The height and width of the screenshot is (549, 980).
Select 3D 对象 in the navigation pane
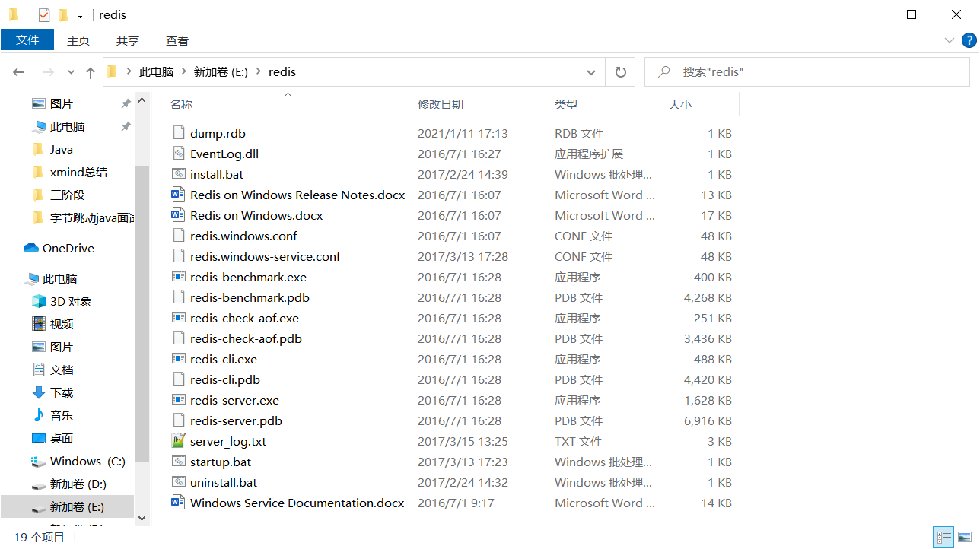tap(70, 301)
